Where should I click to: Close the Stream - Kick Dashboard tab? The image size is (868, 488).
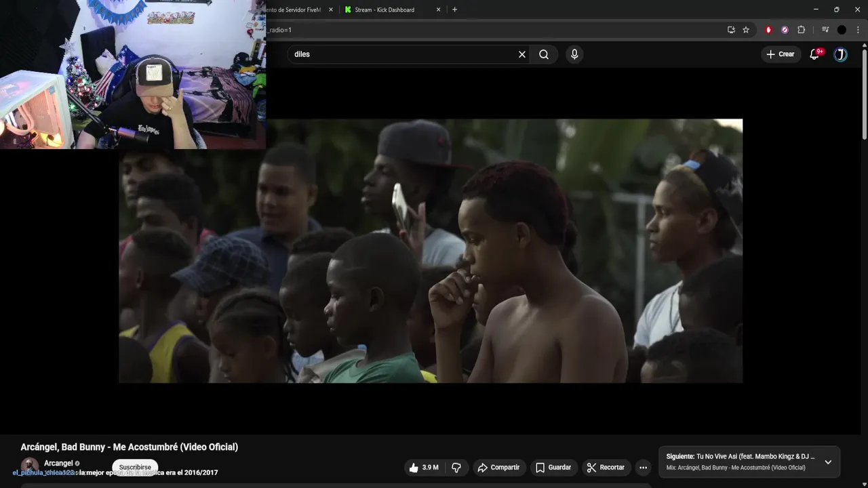pos(438,9)
